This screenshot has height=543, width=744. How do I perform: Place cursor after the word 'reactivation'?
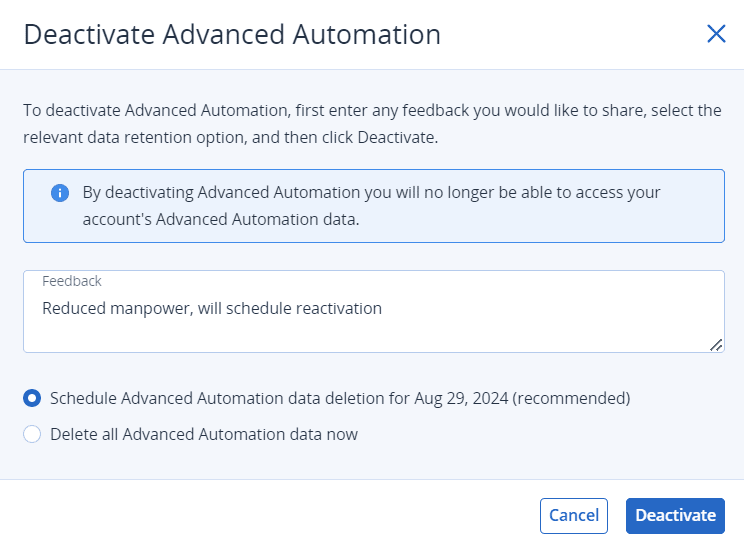(x=383, y=308)
